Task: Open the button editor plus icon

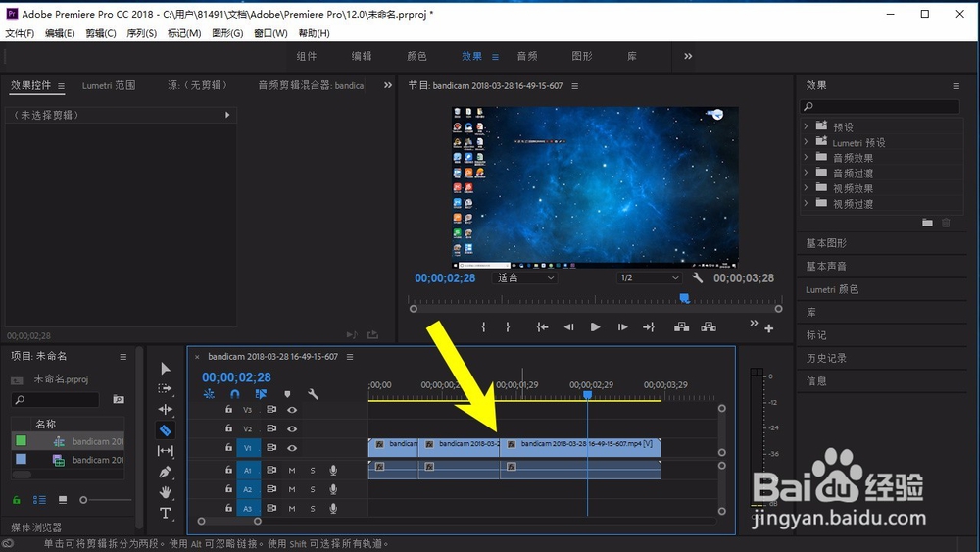Action: pyautogui.click(x=768, y=328)
